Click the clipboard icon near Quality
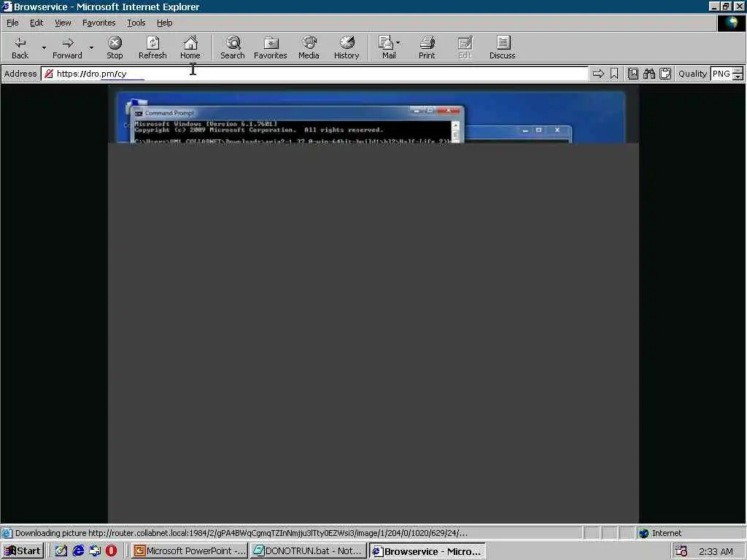This screenshot has width=747, height=560. (x=665, y=74)
